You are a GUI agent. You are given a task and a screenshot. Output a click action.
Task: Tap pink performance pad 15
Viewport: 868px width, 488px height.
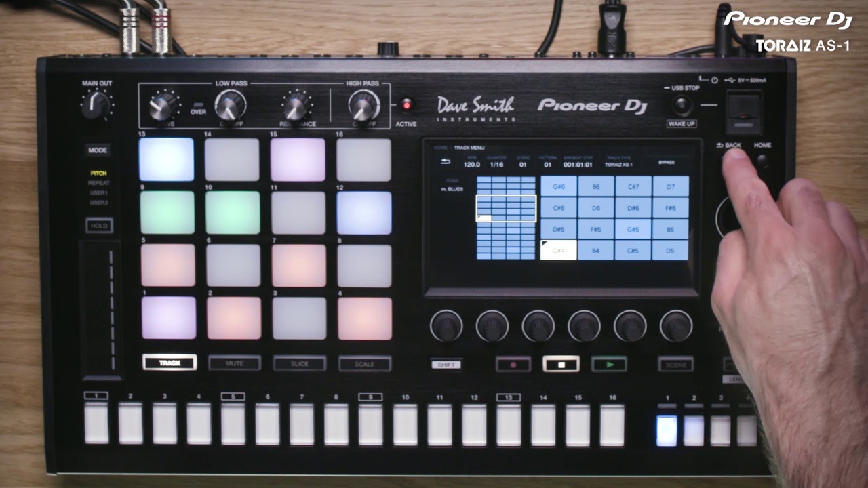pyautogui.click(x=298, y=160)
